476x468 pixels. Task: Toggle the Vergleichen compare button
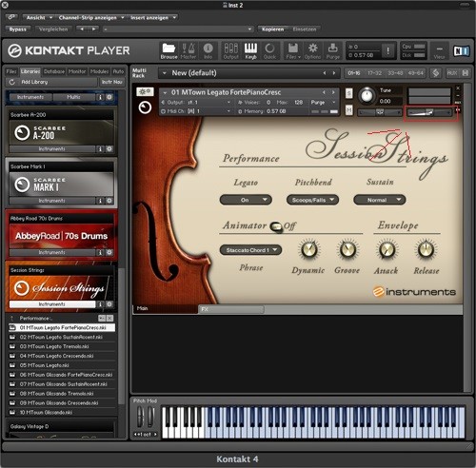(x=53, y=29)
